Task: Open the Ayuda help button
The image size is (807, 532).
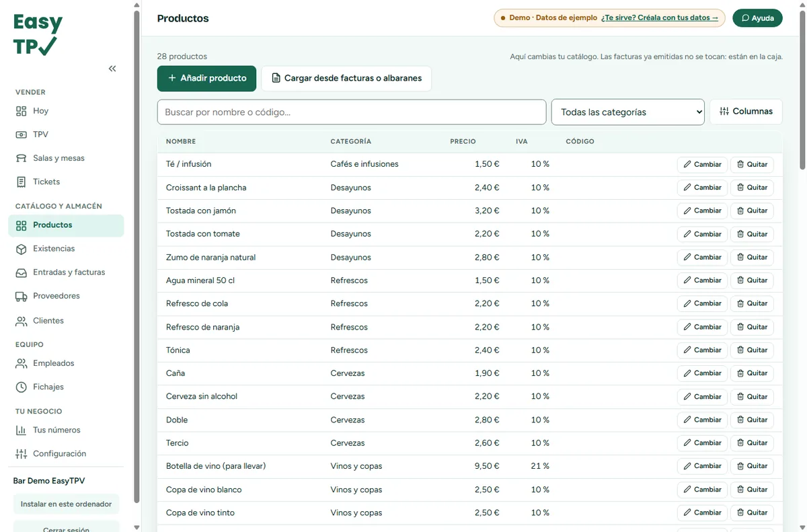Action: [x=757, y=18]
